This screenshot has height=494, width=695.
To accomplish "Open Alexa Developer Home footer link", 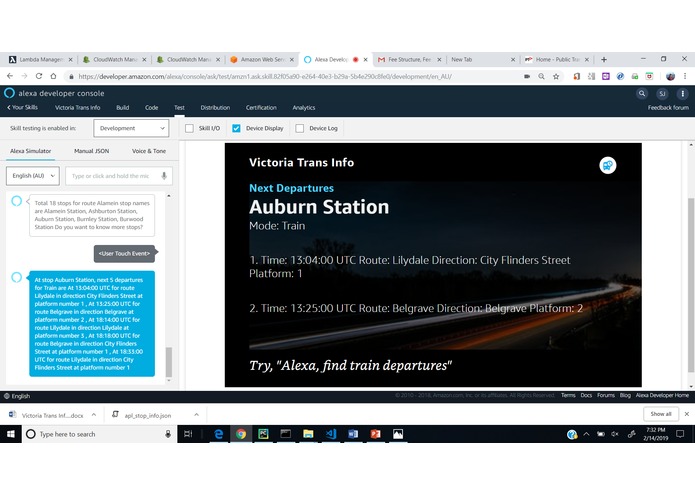I will click(662, 395).
